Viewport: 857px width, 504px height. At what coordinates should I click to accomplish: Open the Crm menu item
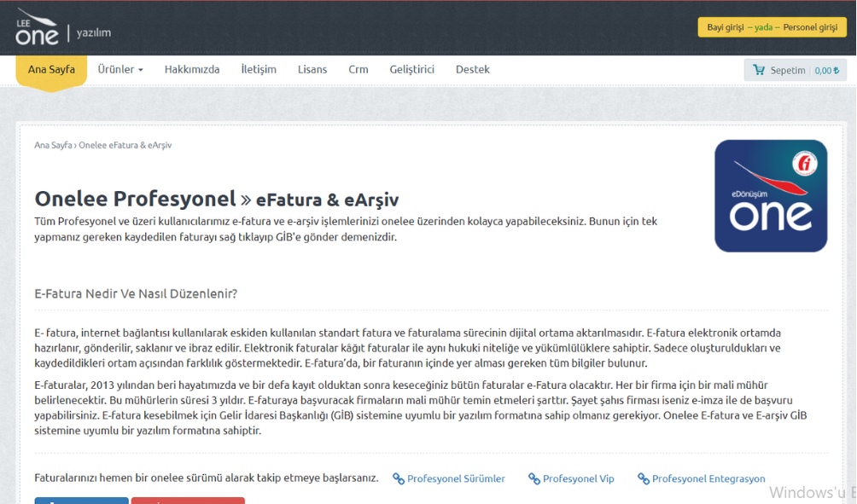358,70
